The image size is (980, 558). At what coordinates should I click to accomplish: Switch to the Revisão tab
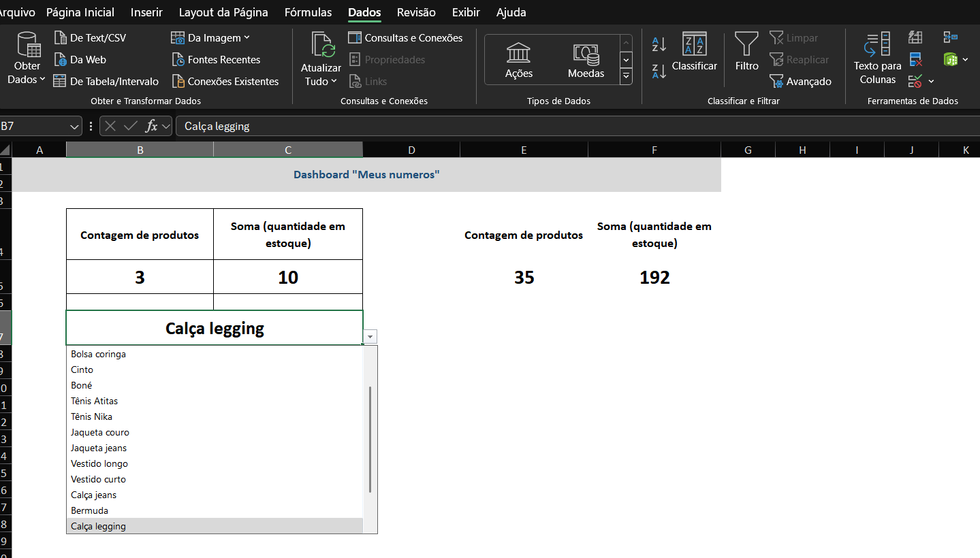pos(416,12)
